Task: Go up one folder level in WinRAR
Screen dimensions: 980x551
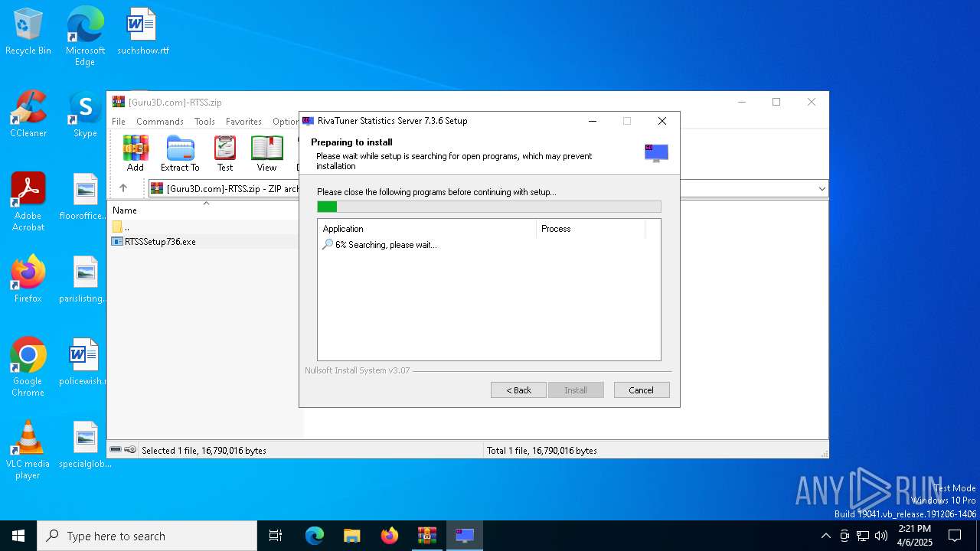Action: (123, 188)
